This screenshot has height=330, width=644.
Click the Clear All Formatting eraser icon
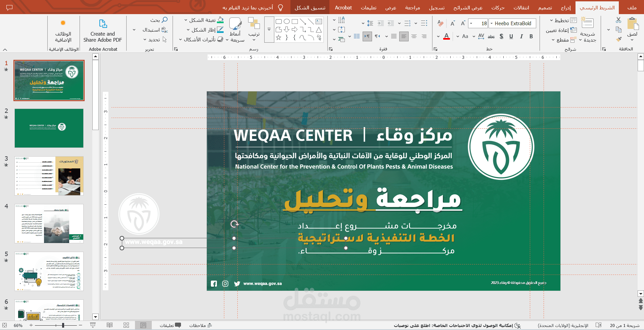[x=441, y=24]
